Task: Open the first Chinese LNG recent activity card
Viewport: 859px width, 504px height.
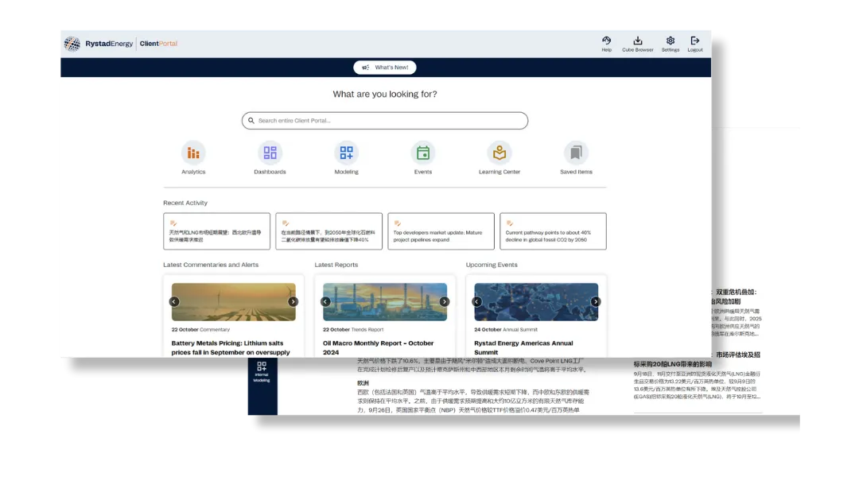Action: tap(216, 231)
